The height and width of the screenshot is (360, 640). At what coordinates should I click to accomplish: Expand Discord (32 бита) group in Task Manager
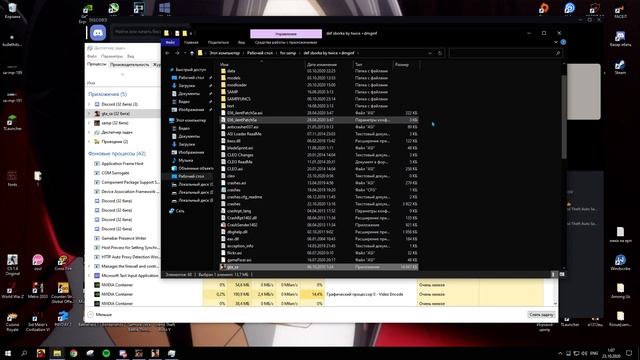tap(89, 104)
